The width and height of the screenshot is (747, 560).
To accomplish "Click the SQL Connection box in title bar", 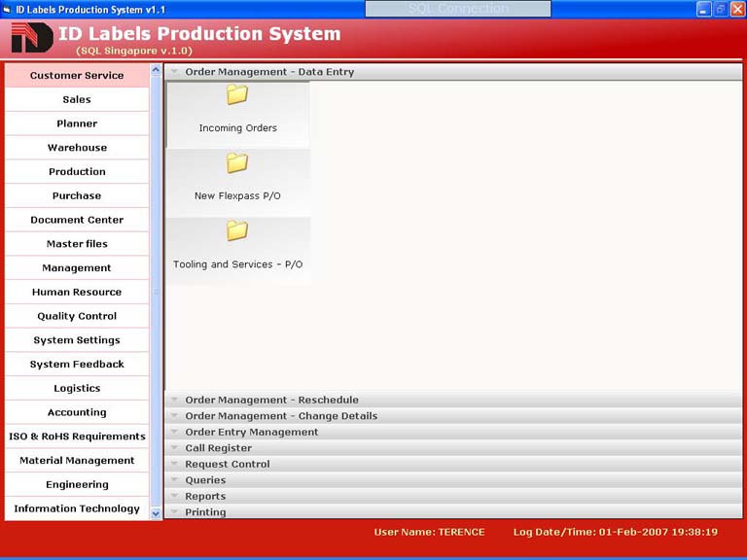I will click(x=457, y=9).
